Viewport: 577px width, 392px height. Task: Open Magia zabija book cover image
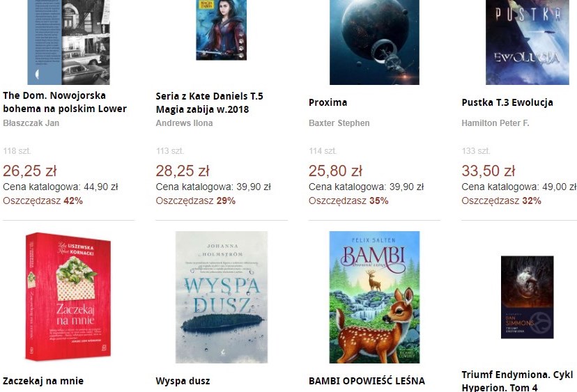click(x=221, y=30)
